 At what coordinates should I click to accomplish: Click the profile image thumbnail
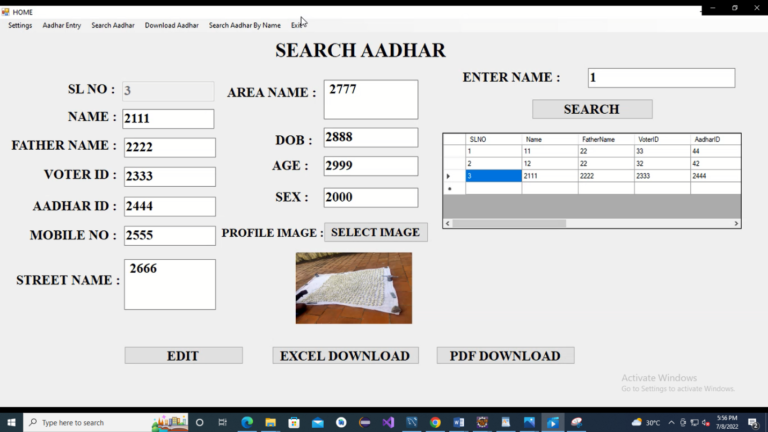pyautogui.click(x=353, y=288)
